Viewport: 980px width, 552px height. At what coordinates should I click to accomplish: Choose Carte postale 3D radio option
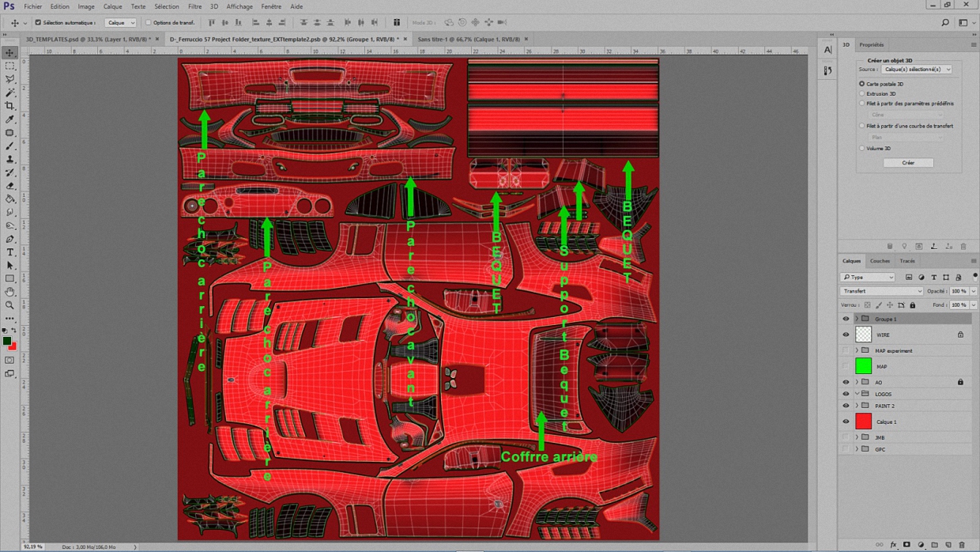click(861, 84)
